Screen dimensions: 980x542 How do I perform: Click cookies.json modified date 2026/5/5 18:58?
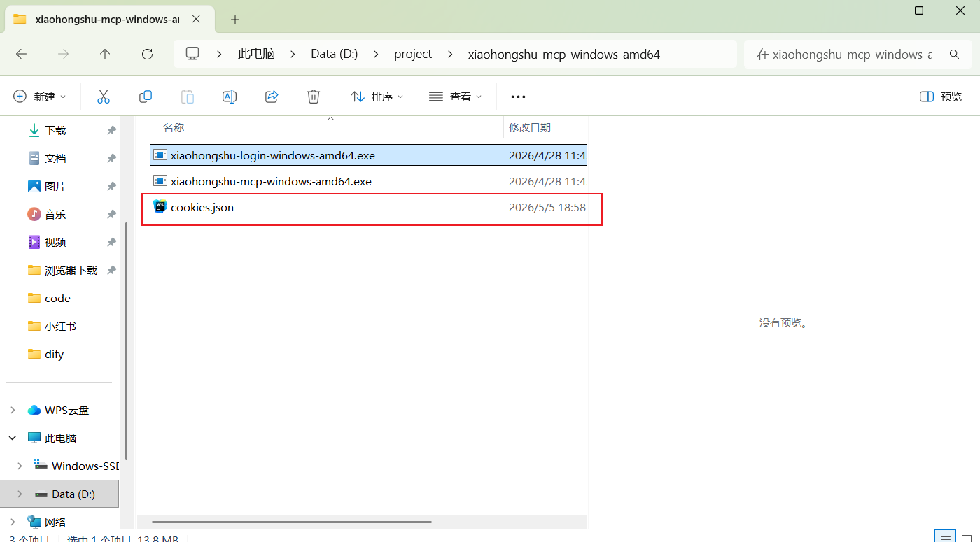[547, 207]
